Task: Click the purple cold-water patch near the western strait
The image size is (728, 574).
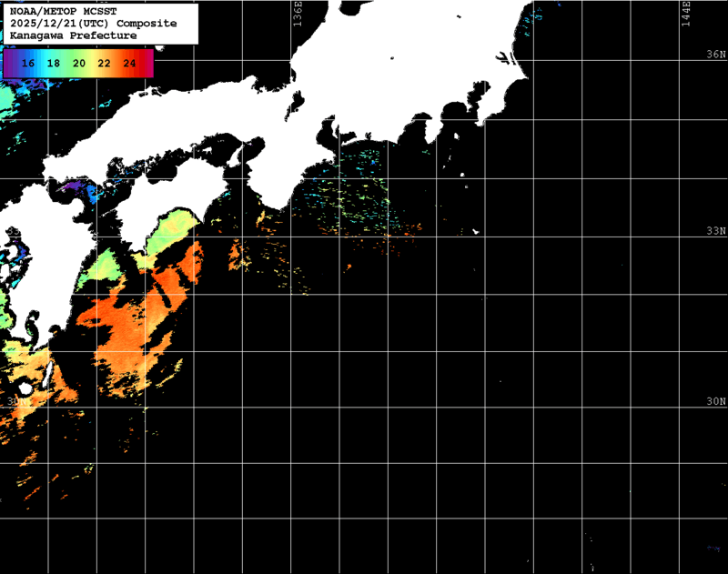Action: coord(82,189)
